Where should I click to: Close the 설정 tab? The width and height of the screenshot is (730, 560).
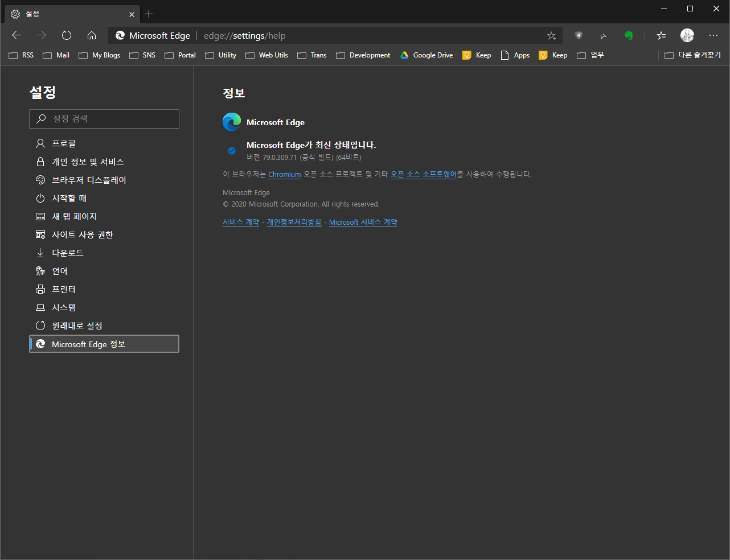(132, 14)
